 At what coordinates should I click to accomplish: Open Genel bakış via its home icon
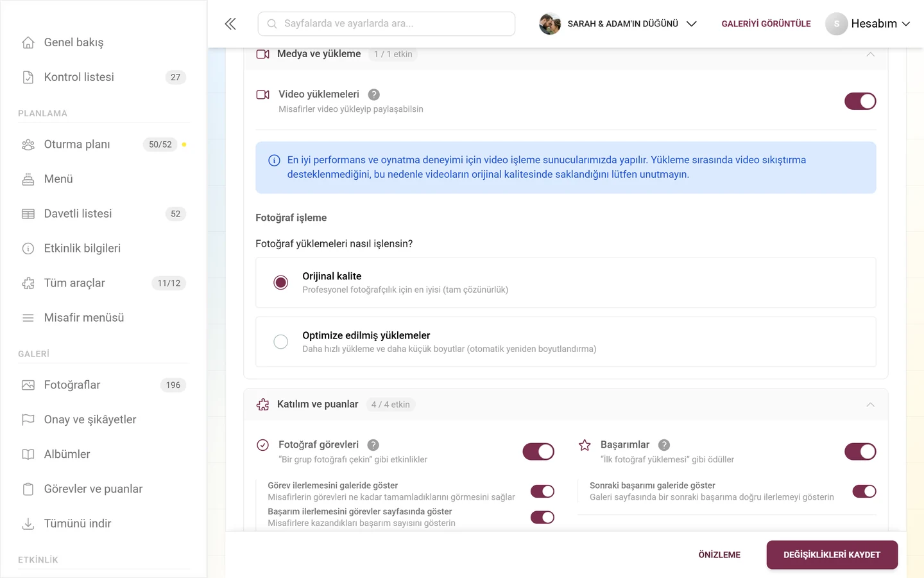point(28,42)
